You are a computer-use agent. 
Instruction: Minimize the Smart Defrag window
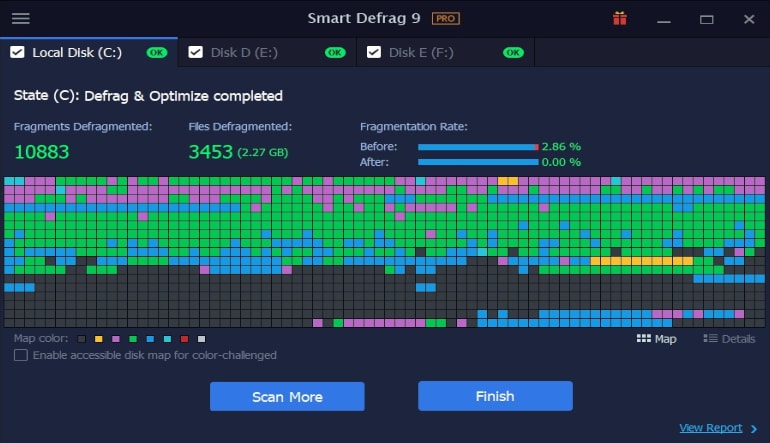pos(664,20)
